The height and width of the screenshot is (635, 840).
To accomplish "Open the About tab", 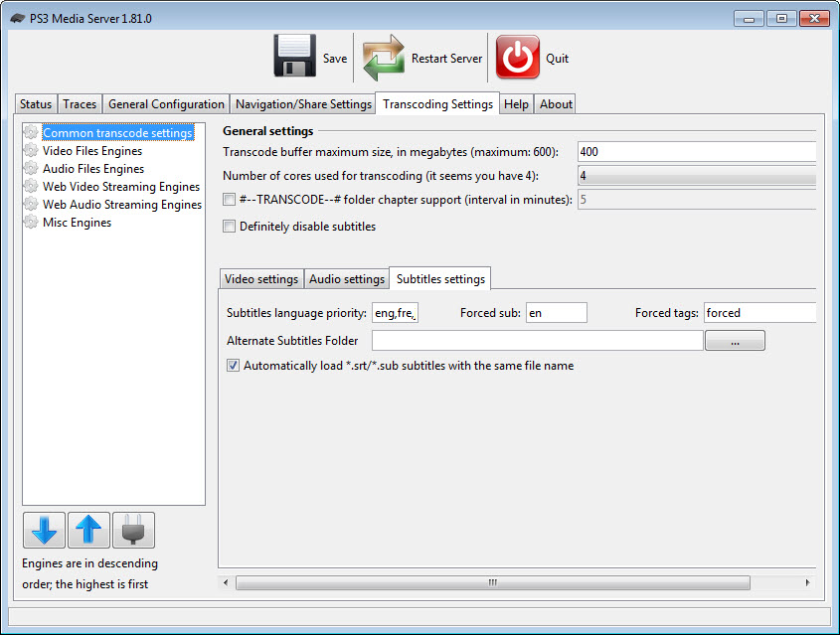I will click(556, 104).
